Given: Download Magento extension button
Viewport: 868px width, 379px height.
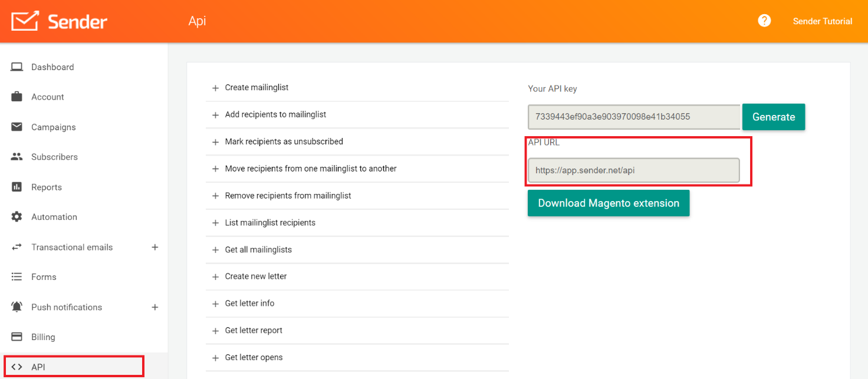Looking at the screenshot, I should coord(609,203).
